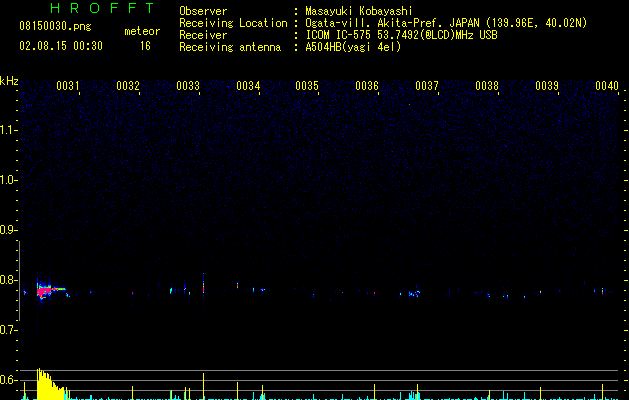Click the 0033 time marker

coord(188,86)
